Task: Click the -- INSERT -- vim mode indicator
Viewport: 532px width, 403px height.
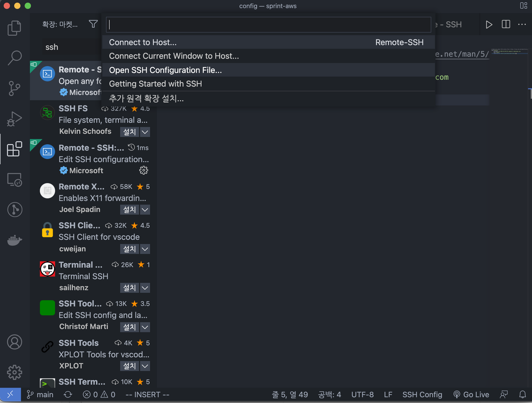Action: click(148, 395)
